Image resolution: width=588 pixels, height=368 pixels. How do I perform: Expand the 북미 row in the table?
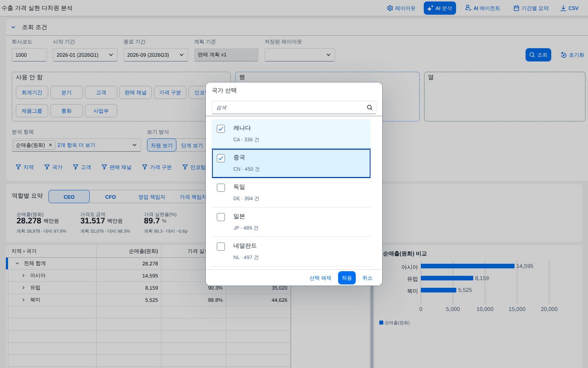coord(24,300)
